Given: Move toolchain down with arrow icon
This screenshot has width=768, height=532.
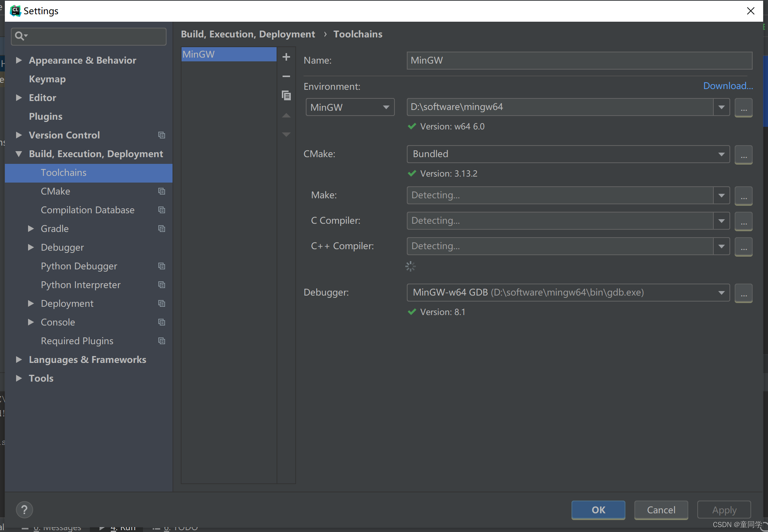Looking at the screenshot, I should (286, 134).
